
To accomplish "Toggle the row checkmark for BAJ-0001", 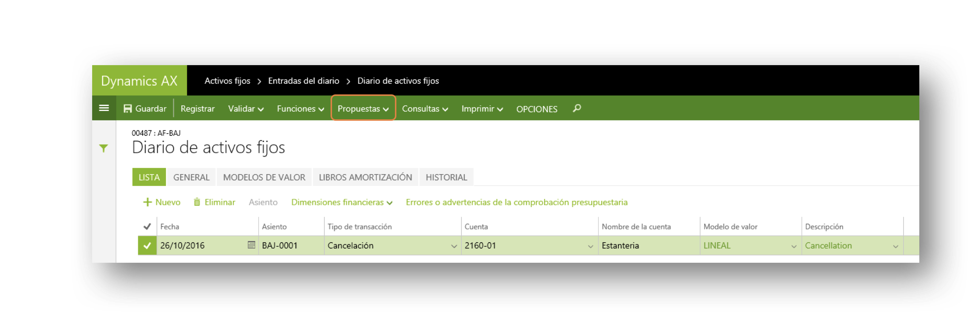I will (x=147, y=246).
